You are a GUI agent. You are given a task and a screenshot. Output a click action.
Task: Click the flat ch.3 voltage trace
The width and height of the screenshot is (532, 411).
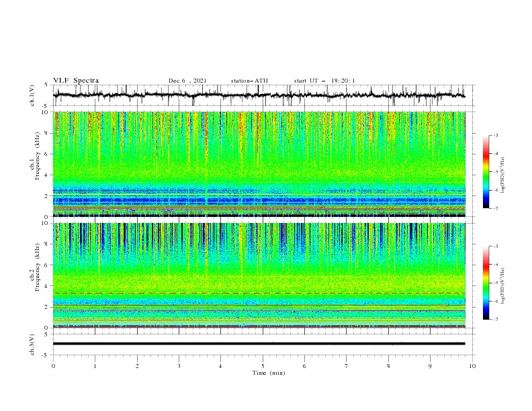[x=259, y=344]
